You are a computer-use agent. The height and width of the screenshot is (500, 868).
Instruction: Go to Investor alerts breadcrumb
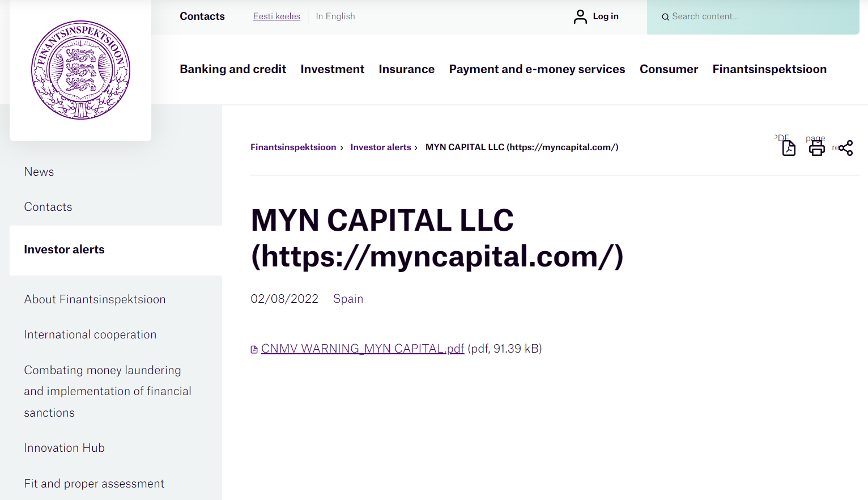380,147
